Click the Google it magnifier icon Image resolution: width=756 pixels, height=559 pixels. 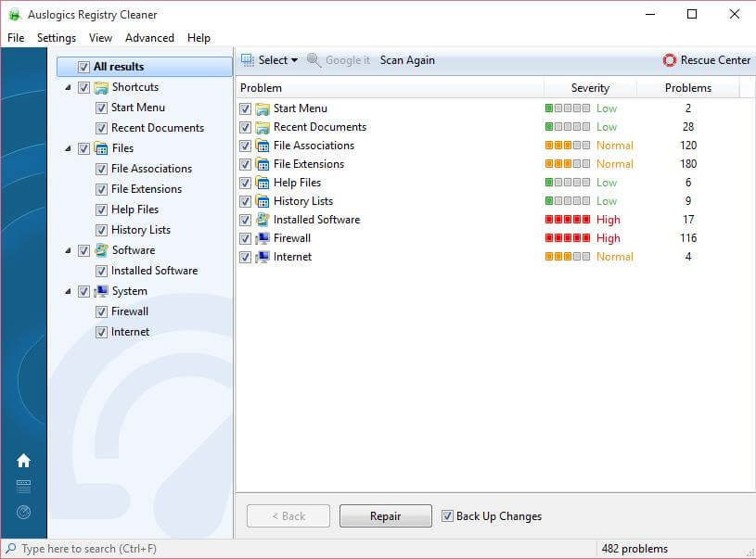tap(314, 60)
